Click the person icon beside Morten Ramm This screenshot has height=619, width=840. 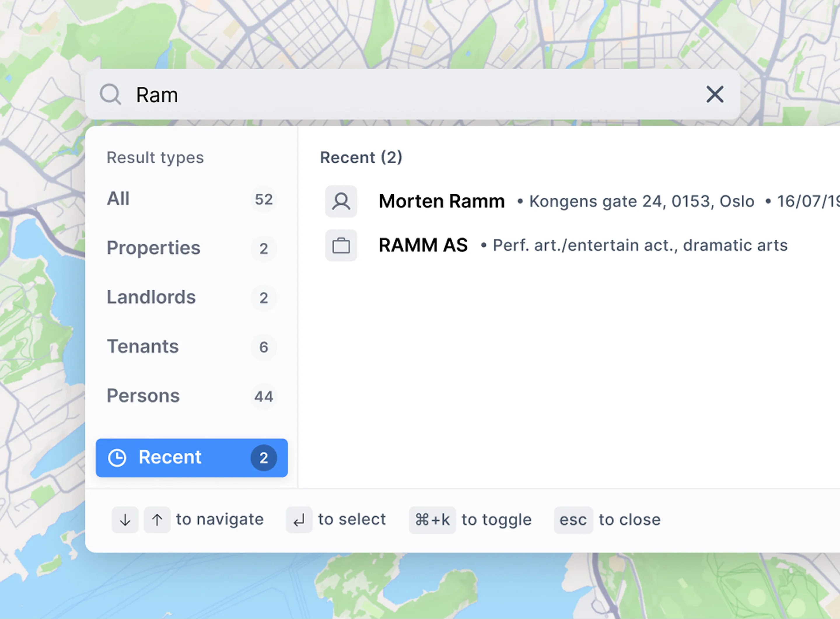coord(341,201)
